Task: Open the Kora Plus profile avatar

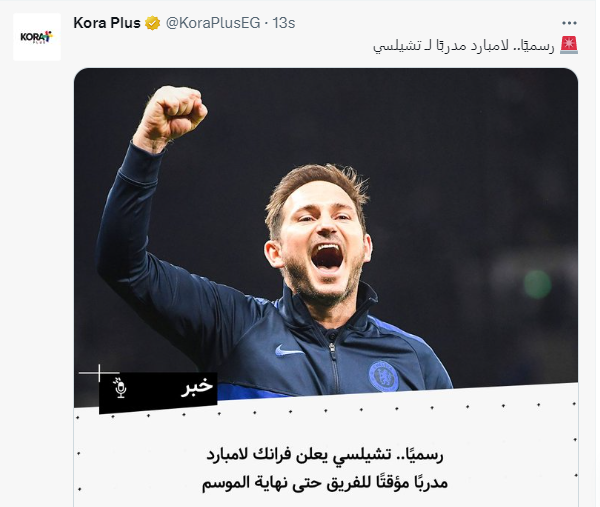Action: tap(37, 37)
